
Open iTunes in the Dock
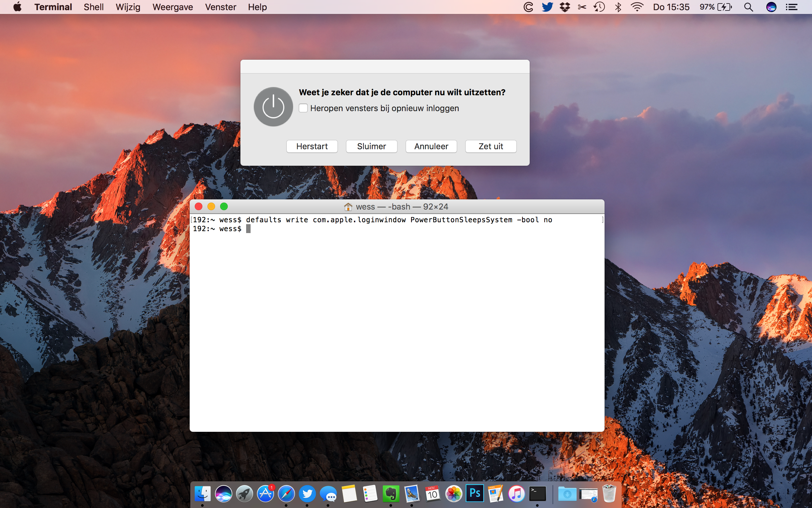coord(516,494)
